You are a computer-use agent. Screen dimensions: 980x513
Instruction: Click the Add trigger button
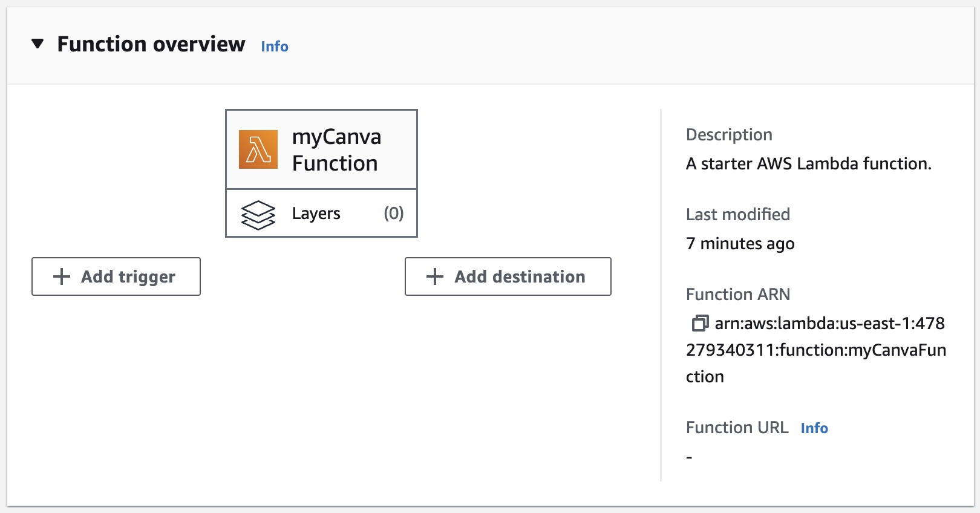tap(116, 276)
